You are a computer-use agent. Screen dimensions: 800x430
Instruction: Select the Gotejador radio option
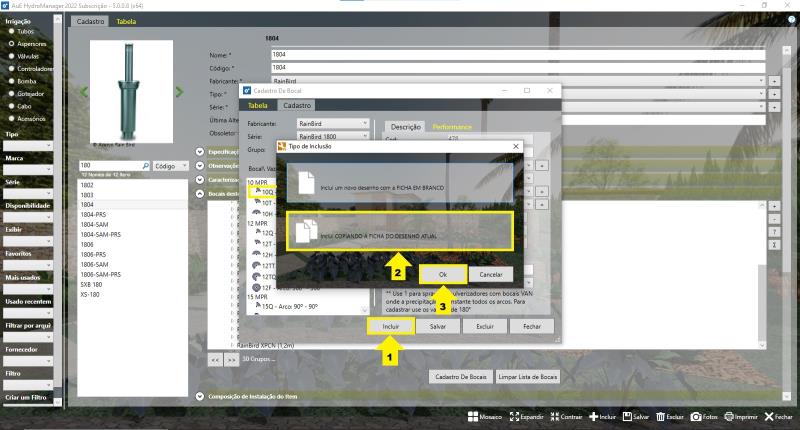[12, 93]
